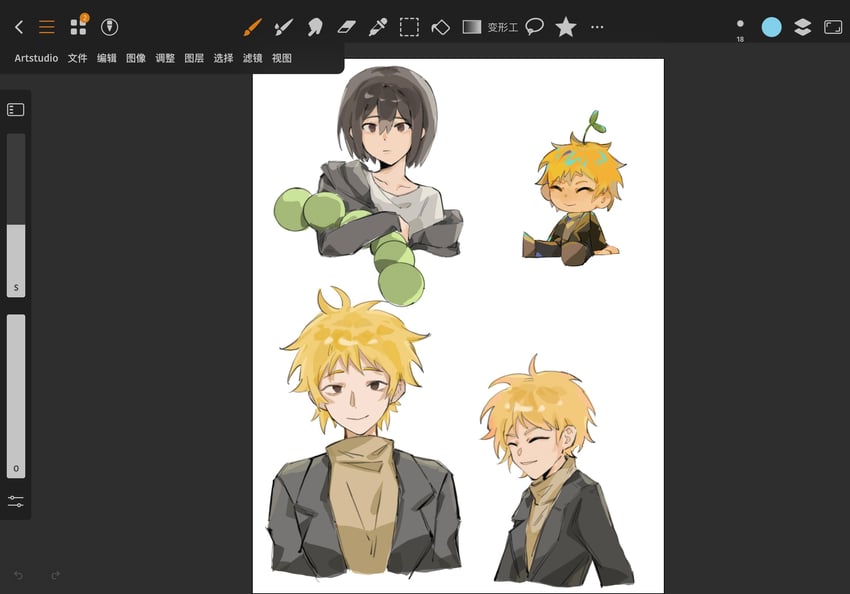Select the Eraser tool
This screenshot has width=850, height=594.
346,27
